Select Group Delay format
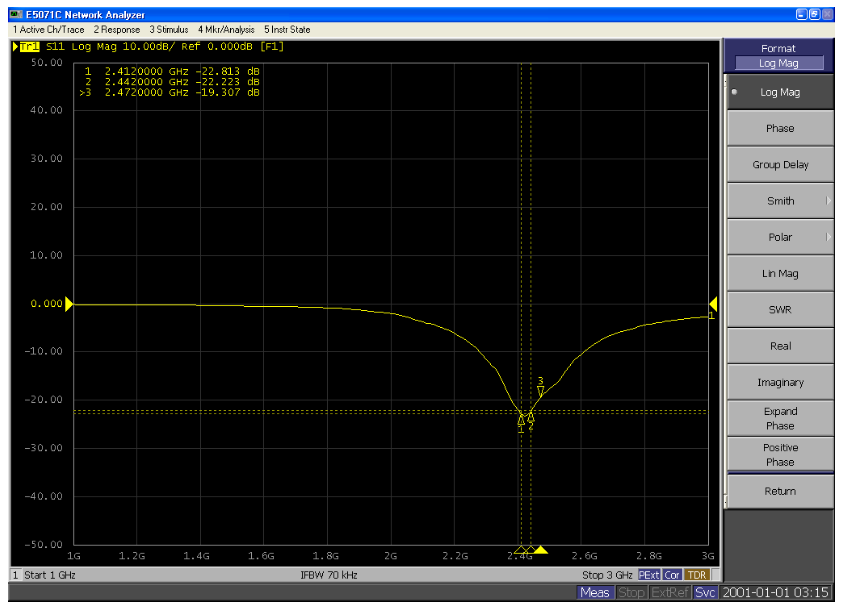Image resolution: width=843 pixels, height=614 pixels. 780,165
